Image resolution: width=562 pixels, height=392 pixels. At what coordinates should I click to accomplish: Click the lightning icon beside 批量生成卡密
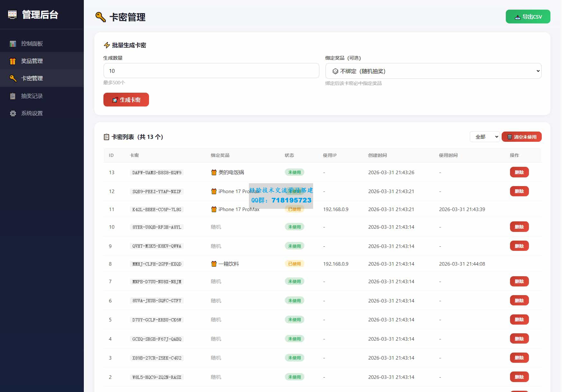pyautogui.click(x=107, y=45)
